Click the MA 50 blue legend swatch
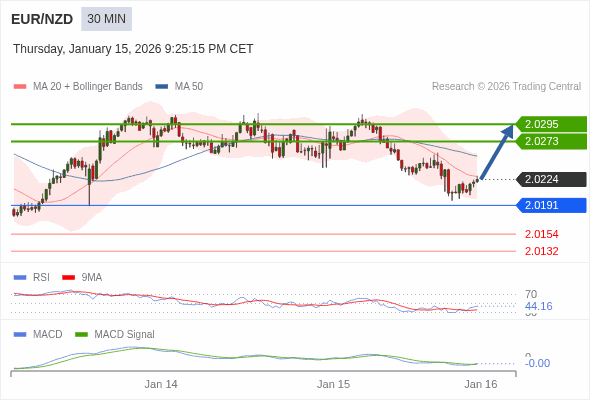 (x=162, y=87)
